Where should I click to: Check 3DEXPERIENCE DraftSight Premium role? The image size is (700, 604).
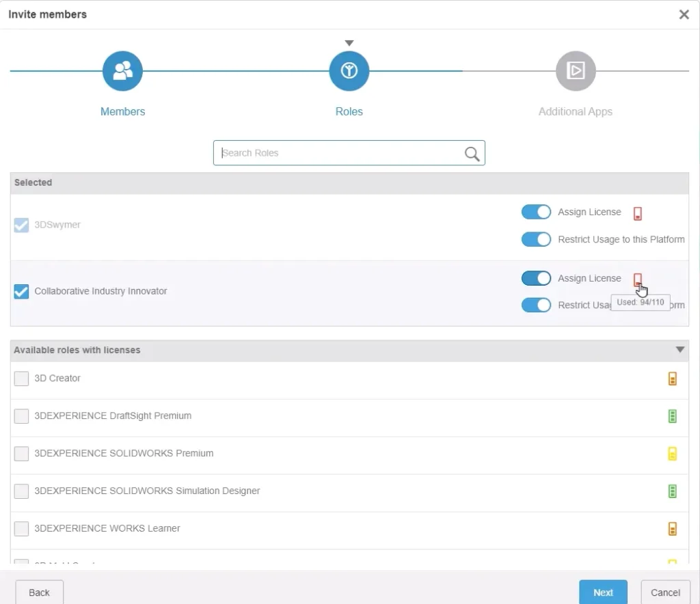tap(21, 415)
